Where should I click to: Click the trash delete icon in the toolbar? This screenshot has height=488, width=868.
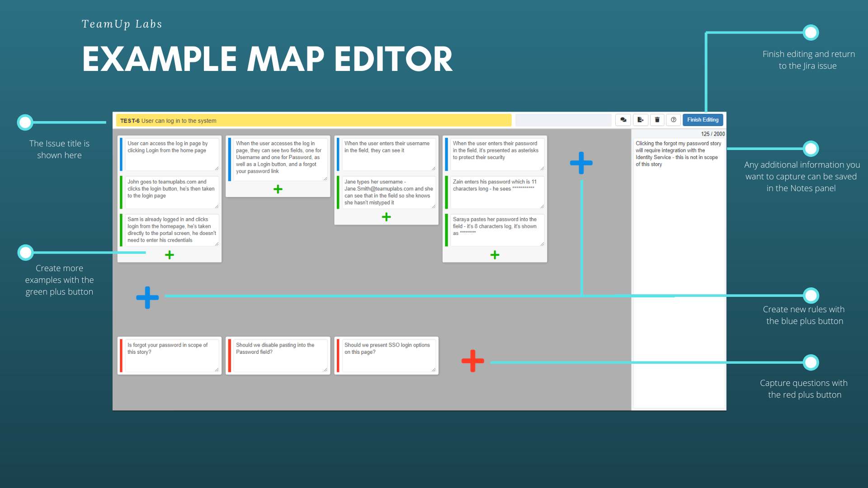(x=657, y=120)
